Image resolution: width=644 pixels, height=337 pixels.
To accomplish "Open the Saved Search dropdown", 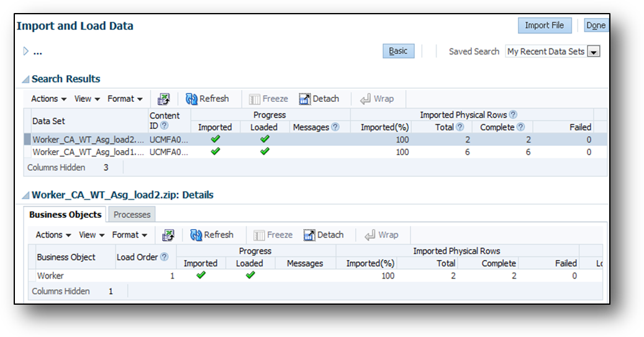I will 594,52.
